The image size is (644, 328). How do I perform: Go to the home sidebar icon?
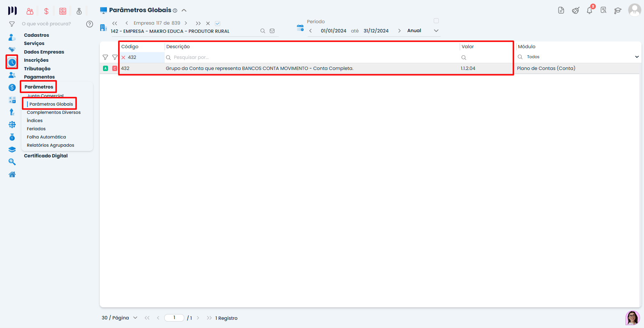(12, 175)
